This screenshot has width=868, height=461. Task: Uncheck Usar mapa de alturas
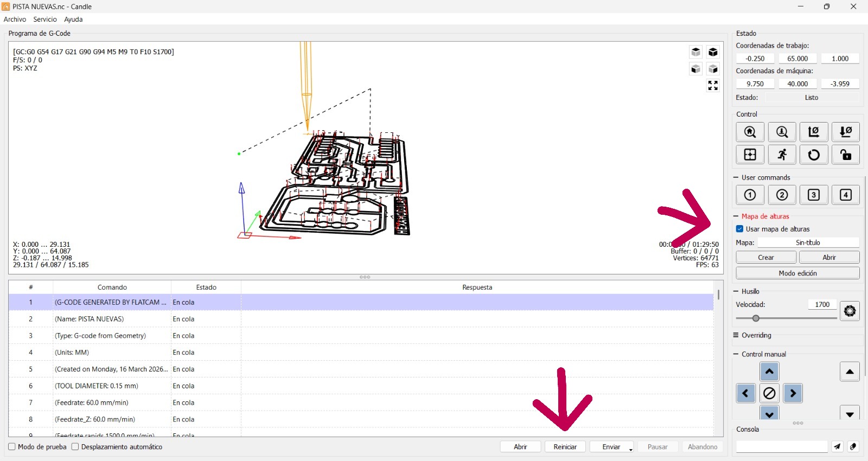739,229
